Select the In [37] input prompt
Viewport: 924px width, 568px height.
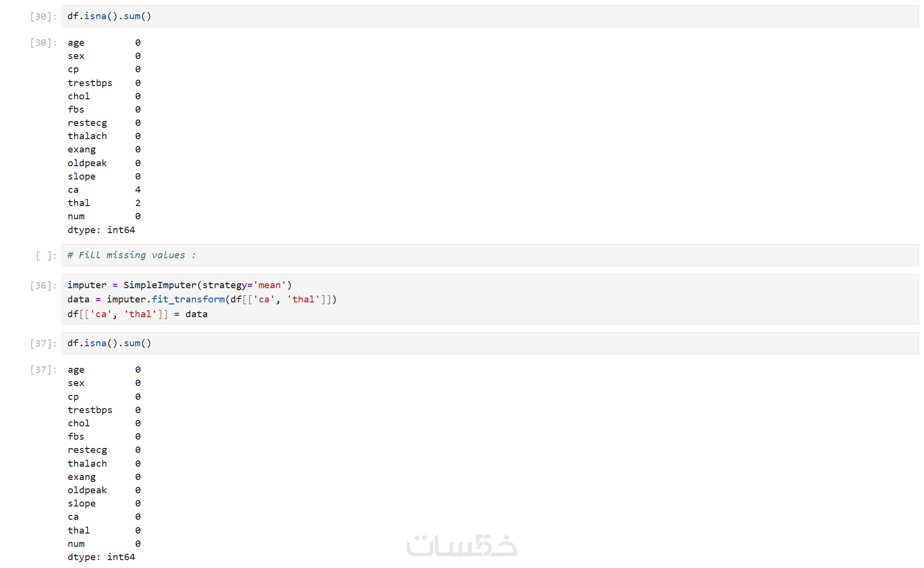pos(43,344)
